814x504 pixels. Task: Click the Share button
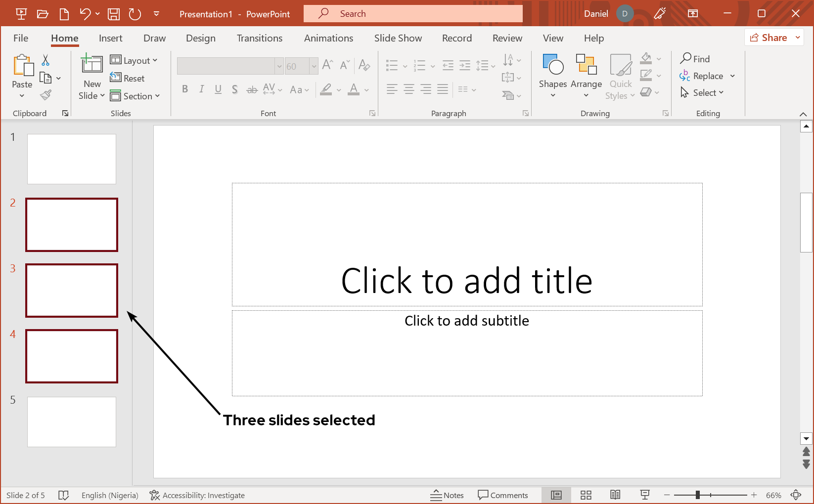coord(773,37)
